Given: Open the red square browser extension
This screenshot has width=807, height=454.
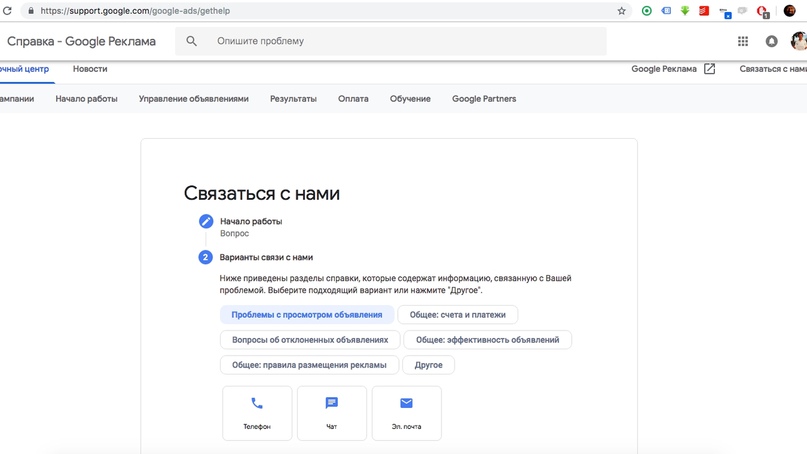Looking at the screenshot, I should pos(704,11).
